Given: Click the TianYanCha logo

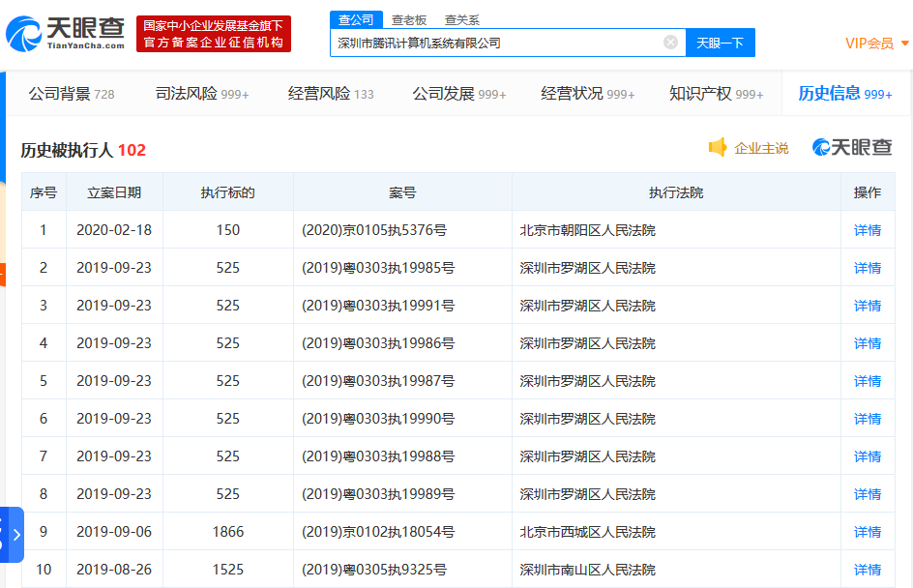Looking at the screenshot, I should [x=65, y=34].
